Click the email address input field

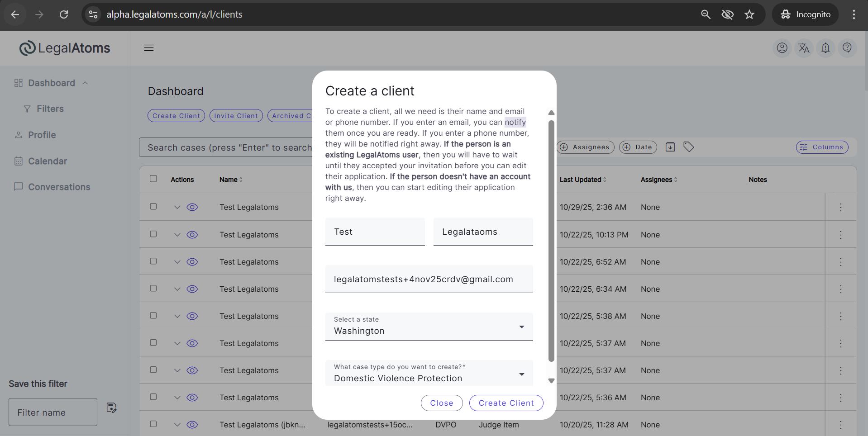coord(429,280)
